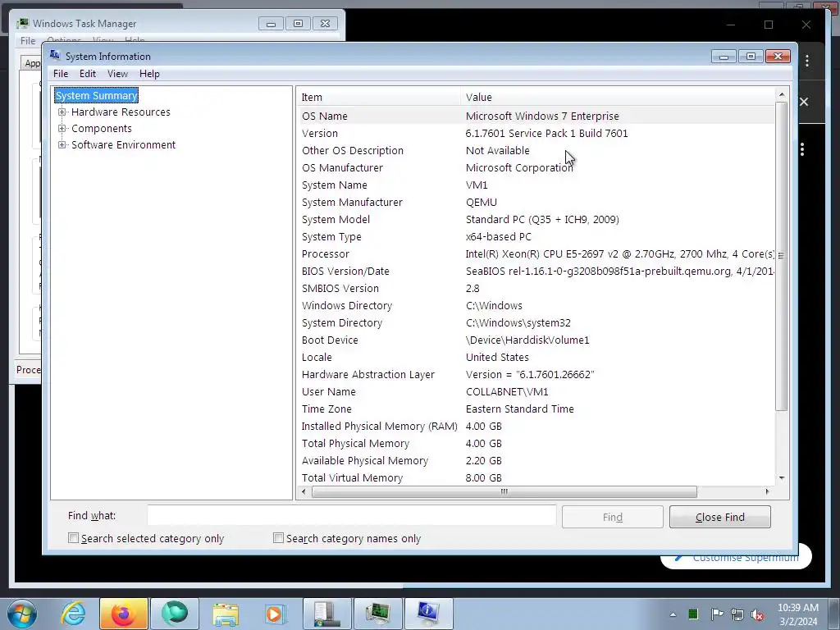Click the horizontal scrollbar thumb
The width and height of the screenshot is (840, 630).
click(x=504, y=491)
